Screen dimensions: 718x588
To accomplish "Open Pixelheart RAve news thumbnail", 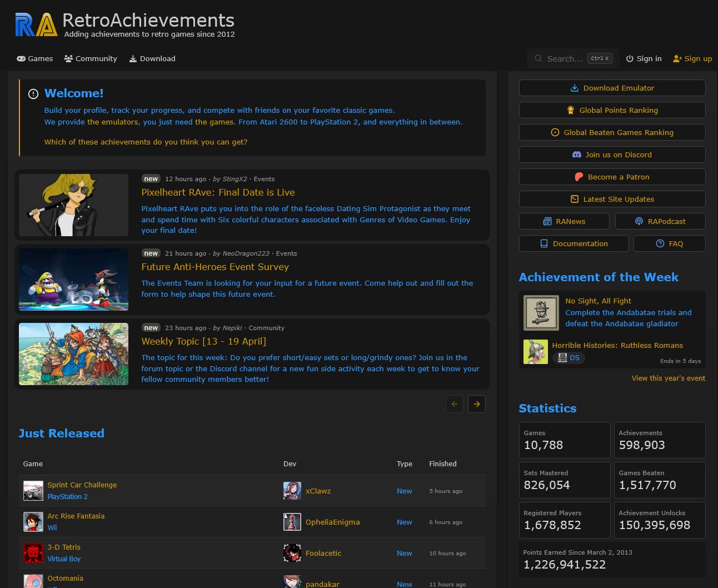I will pyautogui.click(x=73, y=205).
